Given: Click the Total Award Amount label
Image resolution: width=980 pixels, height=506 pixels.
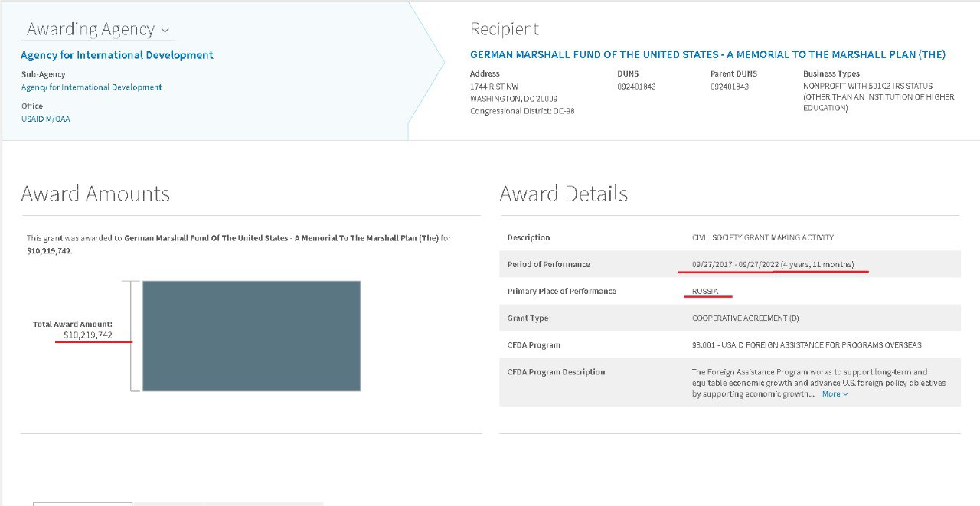Looking at the screenshot, I should point(73,325).
